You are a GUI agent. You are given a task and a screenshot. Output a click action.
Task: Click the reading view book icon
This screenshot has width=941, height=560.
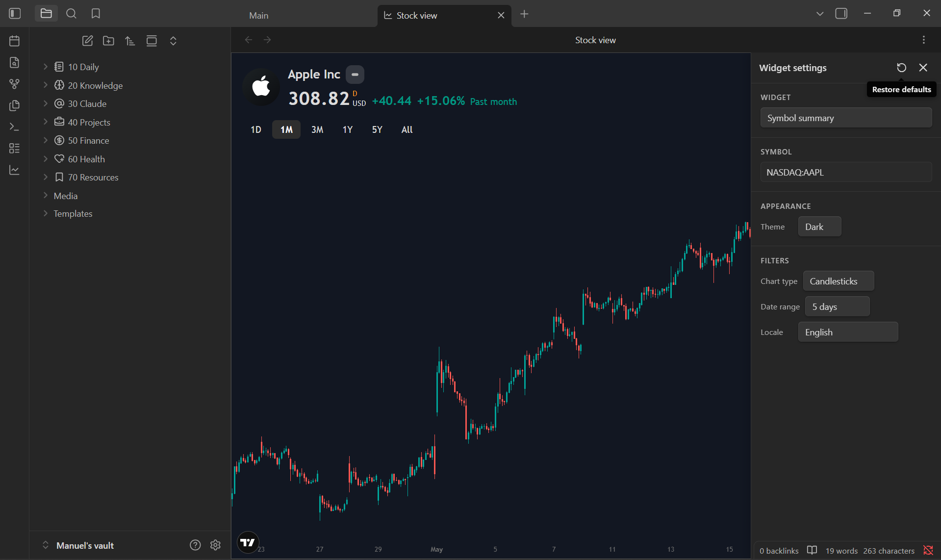tap(812, 550)
